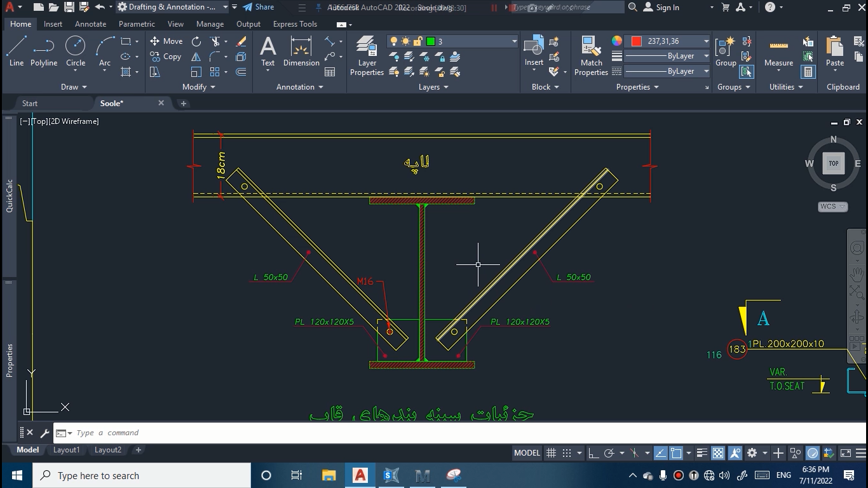Click Match Properties tool

(591, 56)
